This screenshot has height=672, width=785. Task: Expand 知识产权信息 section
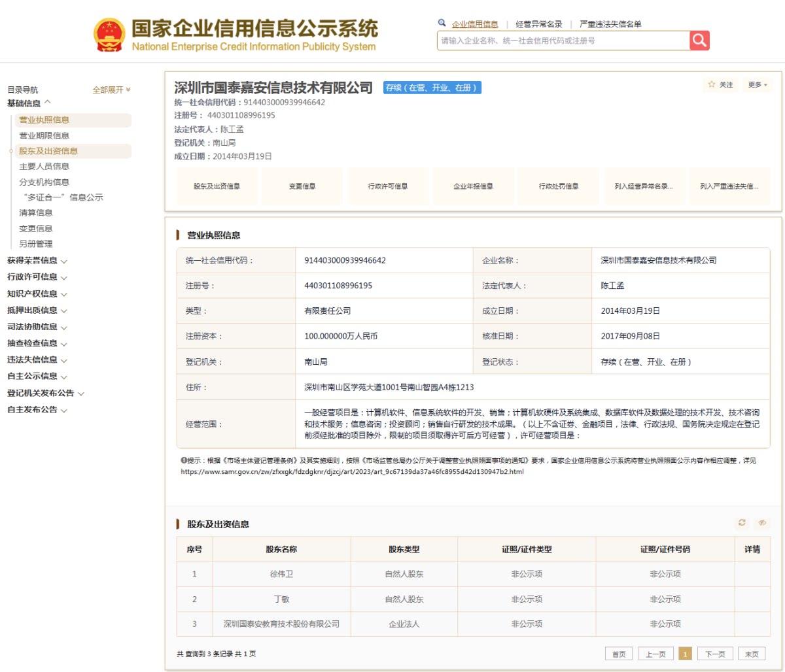pyautogui.click(x=37, y=294)
